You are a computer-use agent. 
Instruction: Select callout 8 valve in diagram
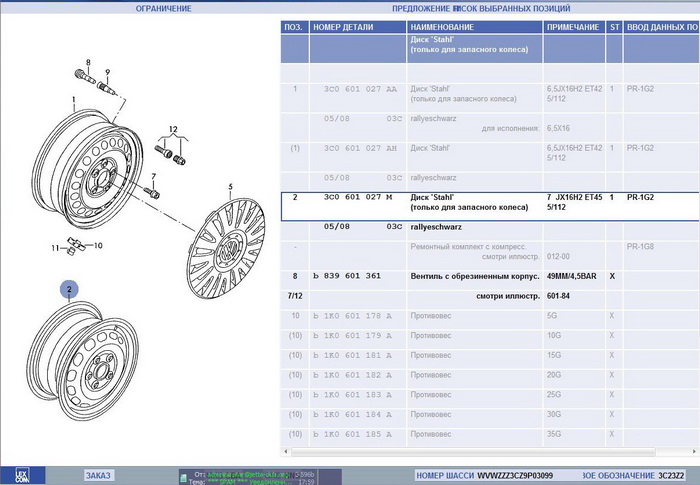tap(88, 63)
